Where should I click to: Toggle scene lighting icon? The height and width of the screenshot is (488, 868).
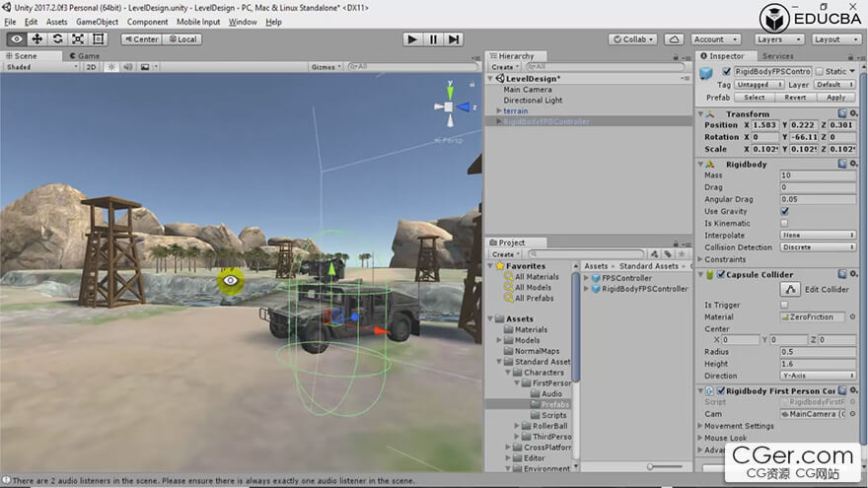(111, 67)
